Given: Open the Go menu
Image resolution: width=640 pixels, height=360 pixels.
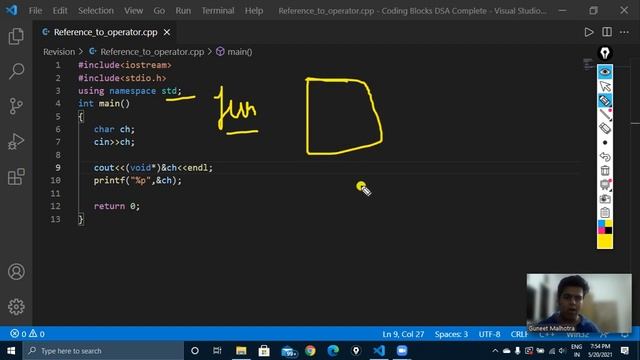Looking at the screenshot, I should pyautogui.click(x=159, y=11).
